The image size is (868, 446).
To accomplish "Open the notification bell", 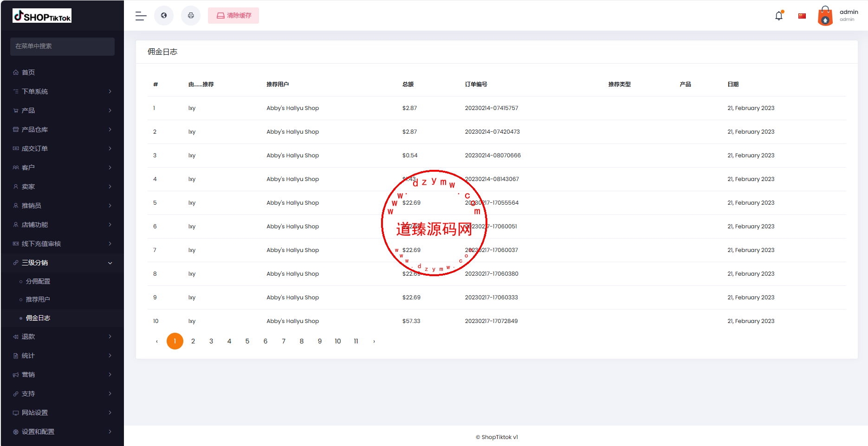I will [x=779, y=15].
